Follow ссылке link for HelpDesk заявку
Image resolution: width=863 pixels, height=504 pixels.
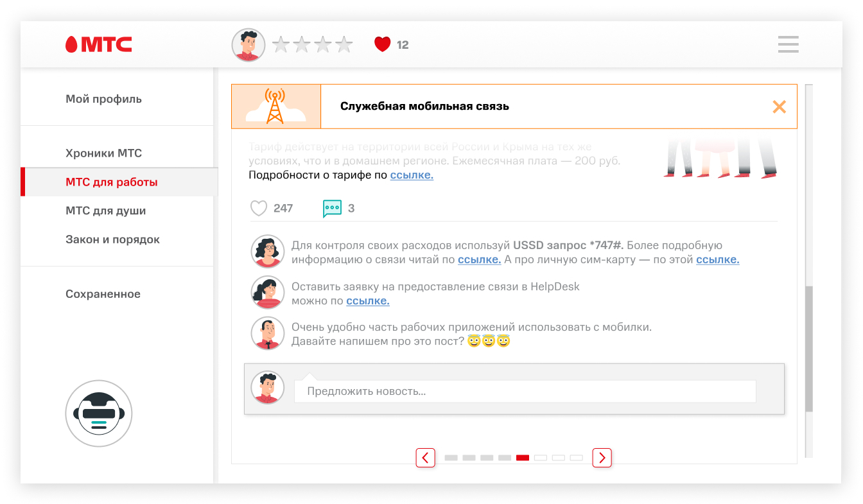(x=368, y=300)
